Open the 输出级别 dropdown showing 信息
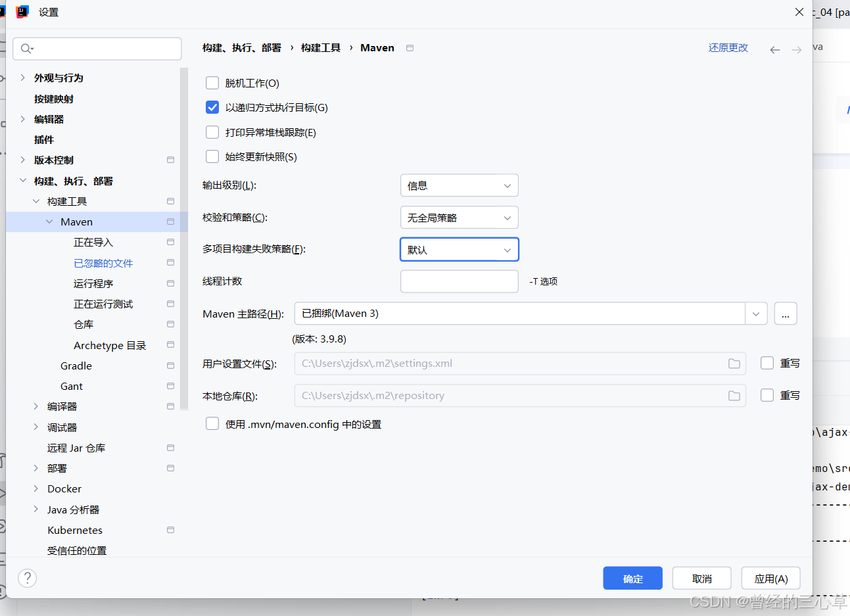Viewport: 850px width, 616px height. (460, 185)
